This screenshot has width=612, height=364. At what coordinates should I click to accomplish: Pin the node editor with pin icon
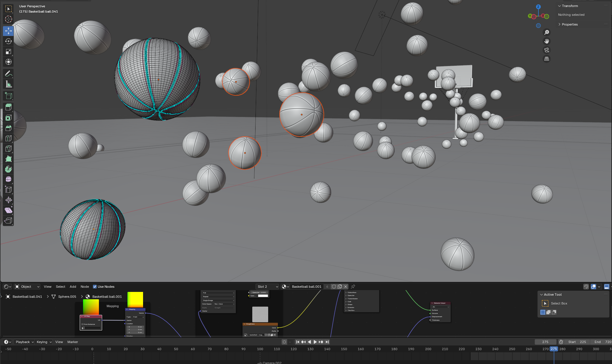(x=353, y=287)
